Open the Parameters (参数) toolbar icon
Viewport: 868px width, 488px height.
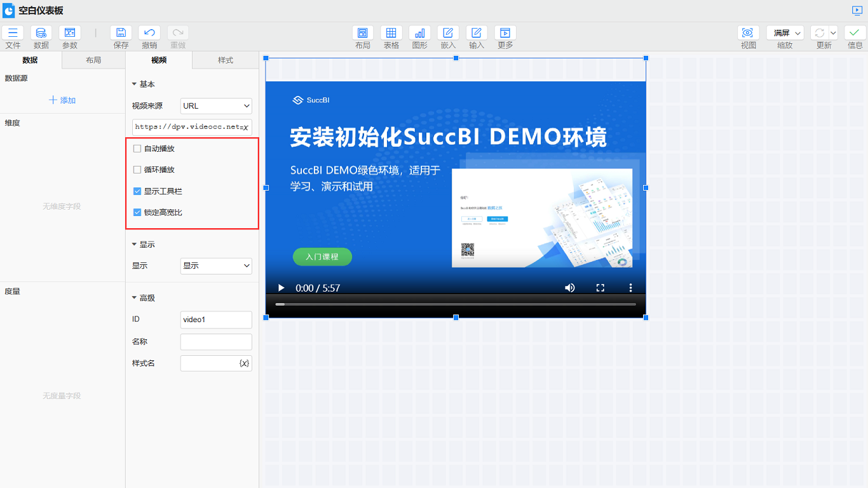70,33
